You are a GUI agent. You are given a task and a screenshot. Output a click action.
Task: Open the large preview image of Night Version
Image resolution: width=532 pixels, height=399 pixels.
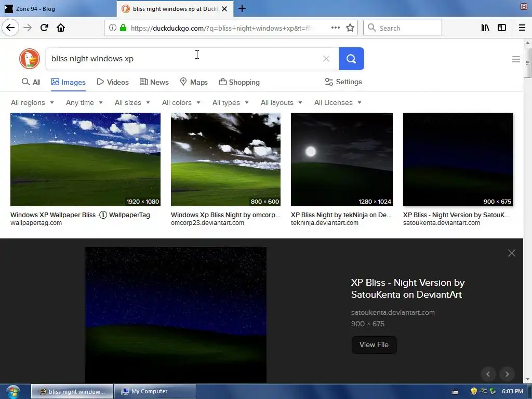[x=176, y=315]
